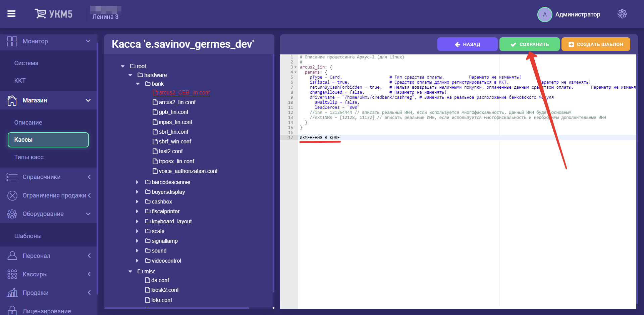This screenshot has height=315, width=644.
Task: Click the root folder icon
Action: [132, 66]
